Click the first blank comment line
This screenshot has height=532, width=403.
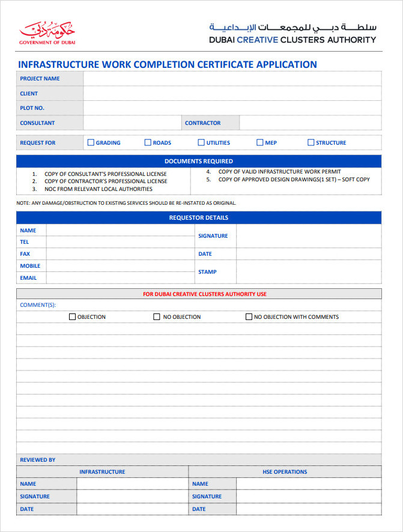199,329
